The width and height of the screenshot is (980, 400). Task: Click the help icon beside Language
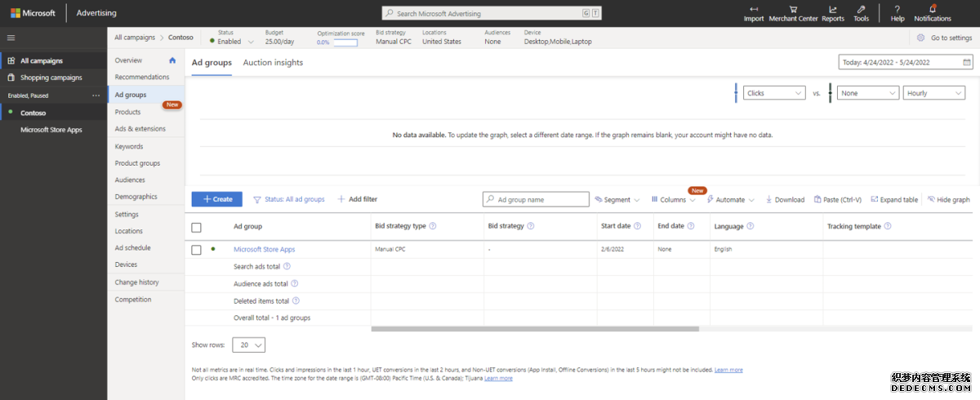[750, 226]
